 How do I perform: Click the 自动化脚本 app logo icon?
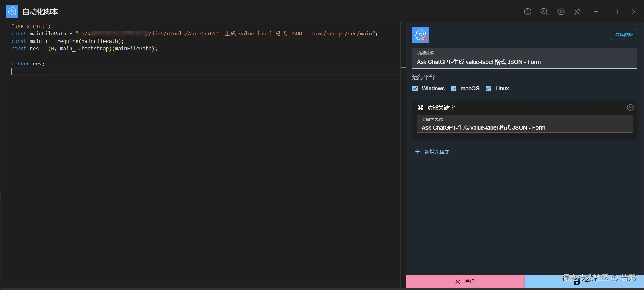(x=12, y=12)
